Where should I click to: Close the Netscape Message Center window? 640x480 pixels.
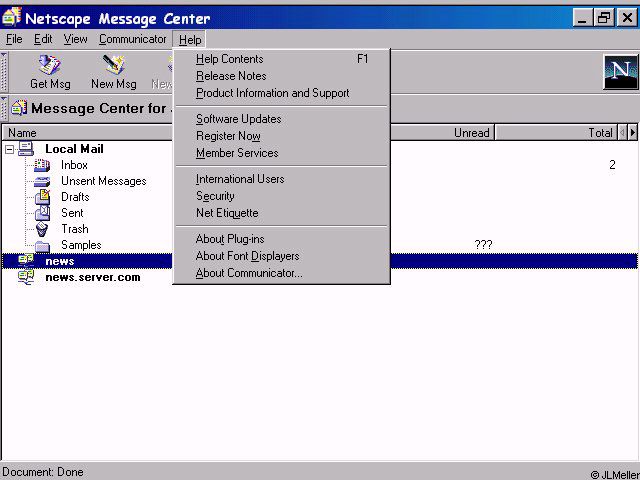[627, 18]
